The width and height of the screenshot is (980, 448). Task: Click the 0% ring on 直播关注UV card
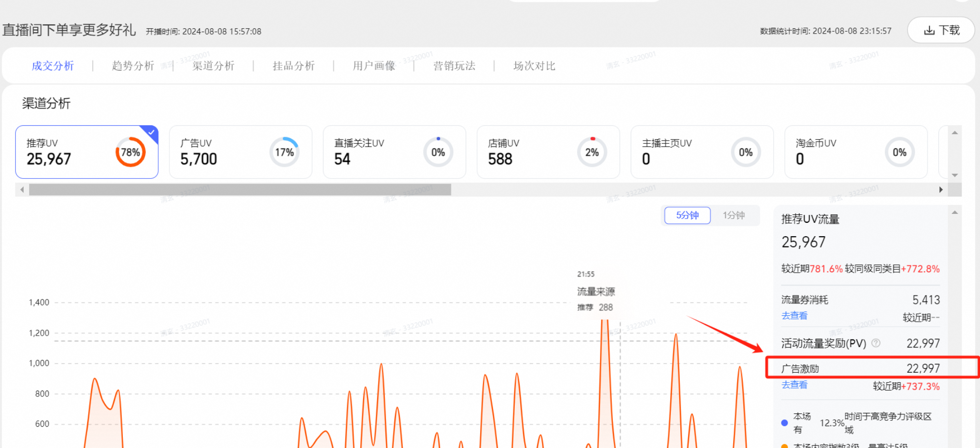(438, 152)
